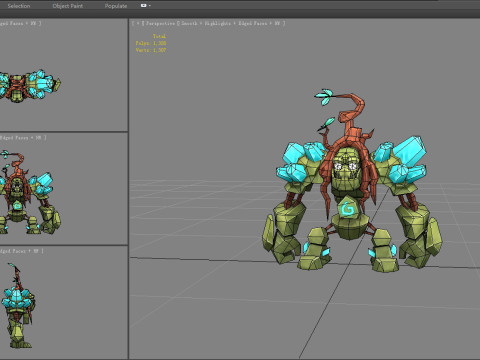Switch to the Object Paint tab
Screen dimensions: 480x360
click(x=68, y=6)
